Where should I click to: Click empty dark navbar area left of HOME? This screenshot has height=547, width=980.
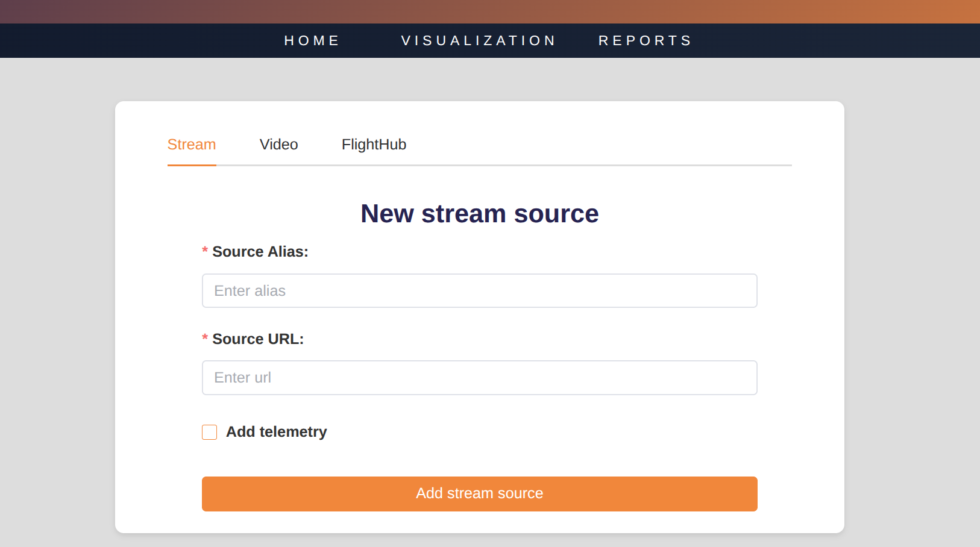(121, 40)
